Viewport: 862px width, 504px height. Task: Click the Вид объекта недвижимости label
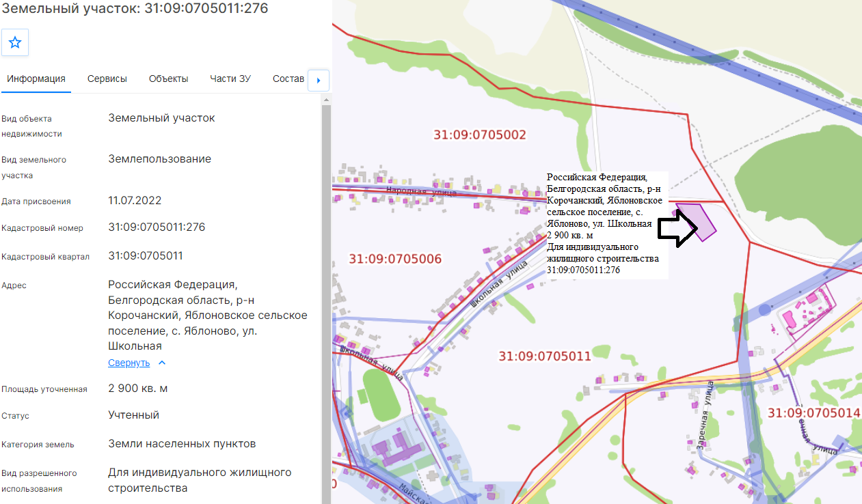(31, 126)
